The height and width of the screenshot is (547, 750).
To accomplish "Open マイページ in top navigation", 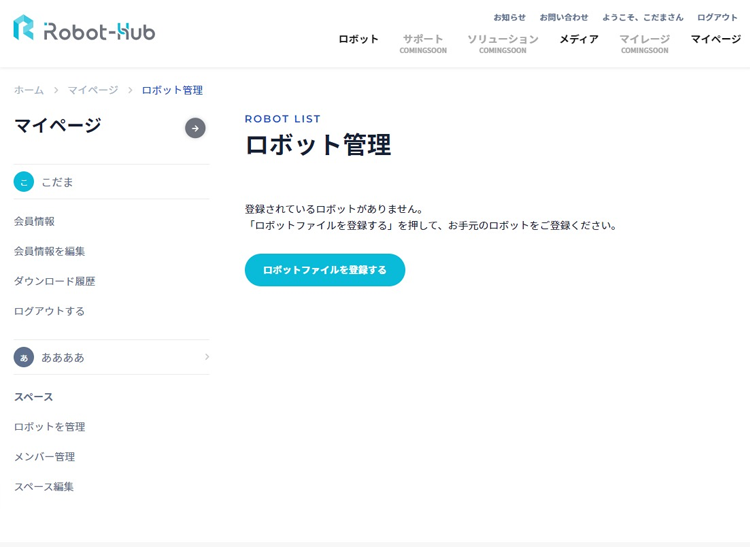I will coord(716,39).
